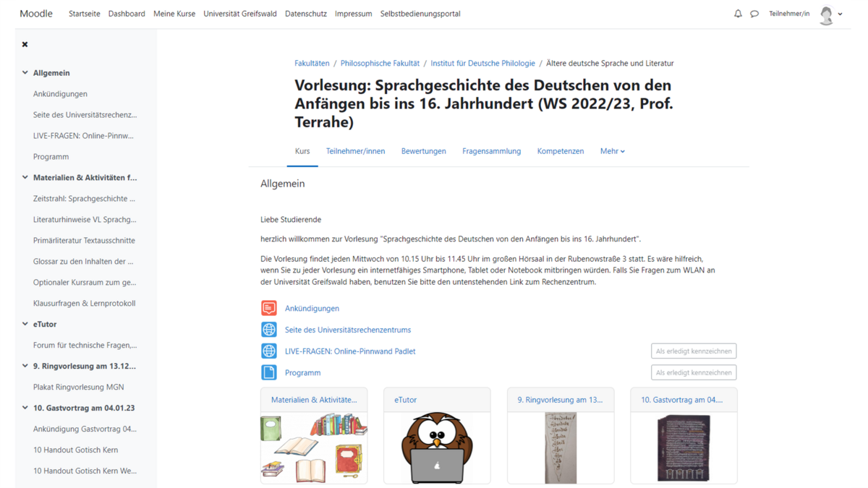Open the eTutor owl thumbnail
This screenshot has width=868, height=488.
[437, 448]
